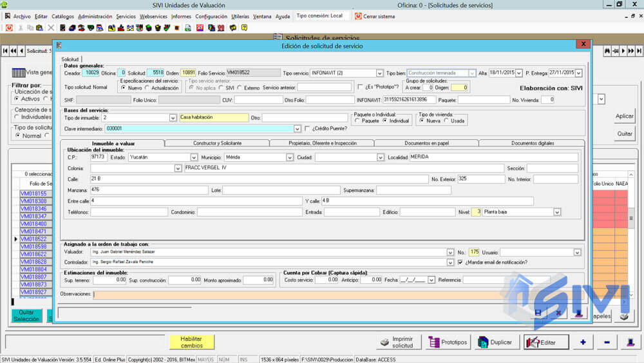Viewport: 644px width, 363px height.
Task: Select the Usada housing type radio button
Action: coord(446,121)
